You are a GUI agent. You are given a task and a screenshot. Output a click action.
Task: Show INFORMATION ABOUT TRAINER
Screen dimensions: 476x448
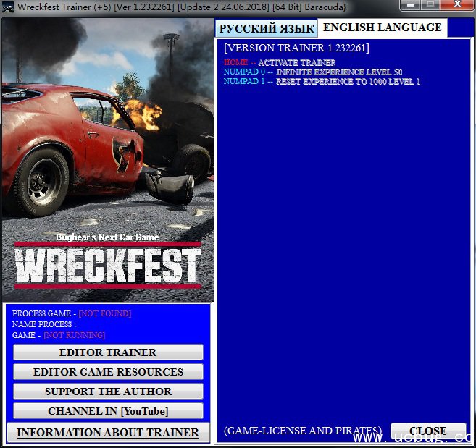click(108, 433)
